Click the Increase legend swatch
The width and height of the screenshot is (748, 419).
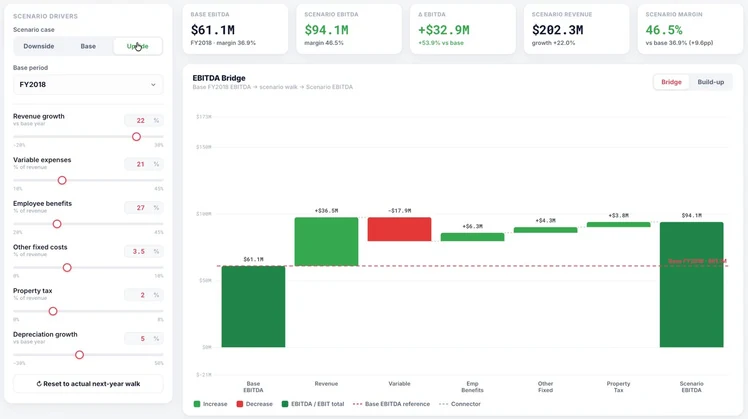click(x=197, y=404)
